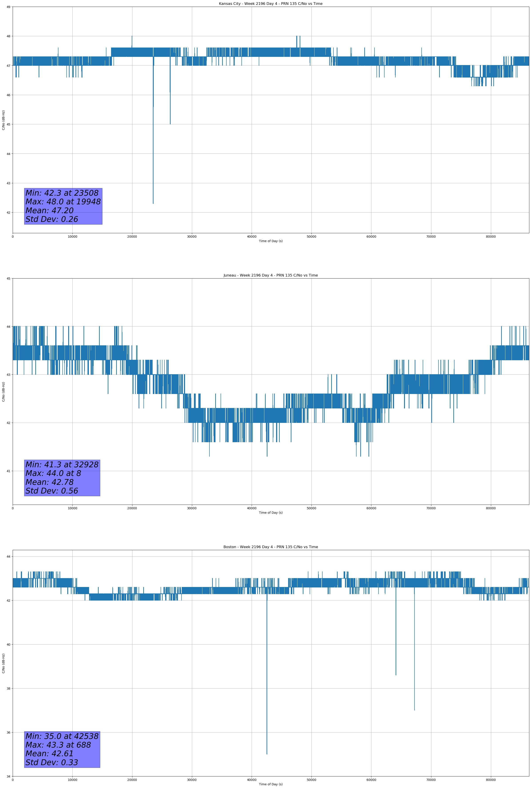
Task: Click the 49 tick on Kansas City y-axis
Action: 8,7
